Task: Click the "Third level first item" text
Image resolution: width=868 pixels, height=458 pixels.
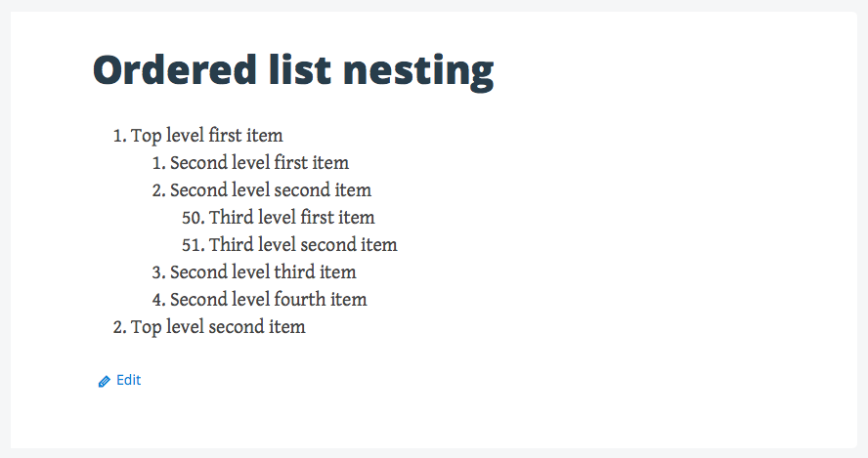Action: click(291, 218)
